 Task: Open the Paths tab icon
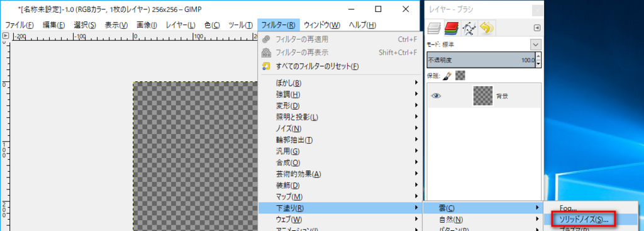click(469, 28)
